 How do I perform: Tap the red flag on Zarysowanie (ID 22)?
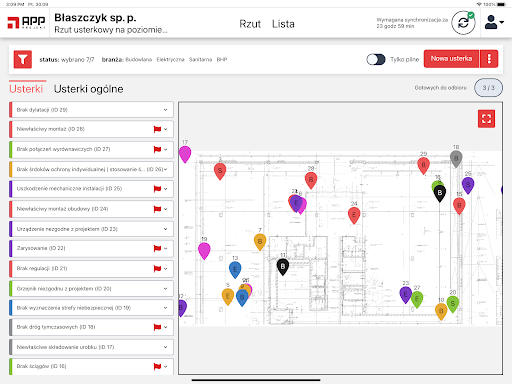[x=157, y=248]
